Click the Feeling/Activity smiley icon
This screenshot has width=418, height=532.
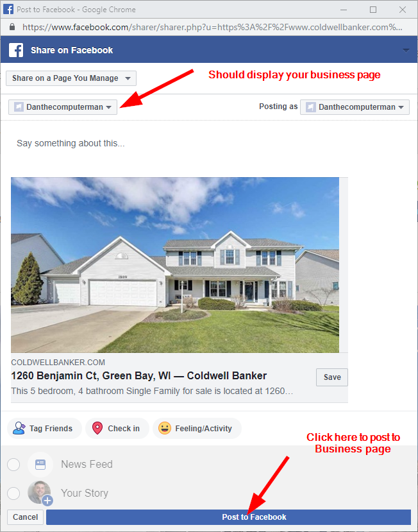[165, 428]
